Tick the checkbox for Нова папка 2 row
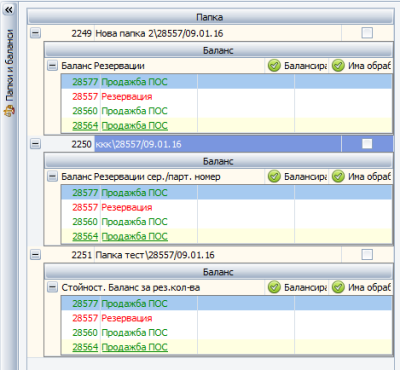 [x=367, y=33]
